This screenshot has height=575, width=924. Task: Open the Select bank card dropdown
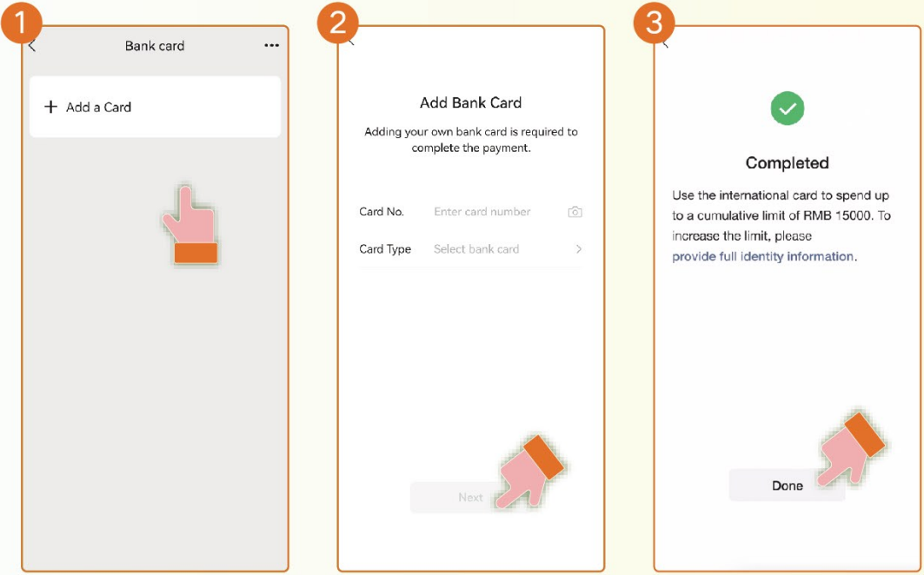point(476,249)
